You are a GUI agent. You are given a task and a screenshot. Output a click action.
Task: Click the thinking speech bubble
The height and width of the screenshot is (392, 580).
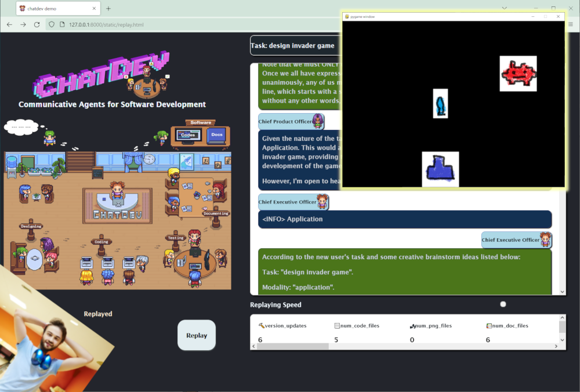21,127
